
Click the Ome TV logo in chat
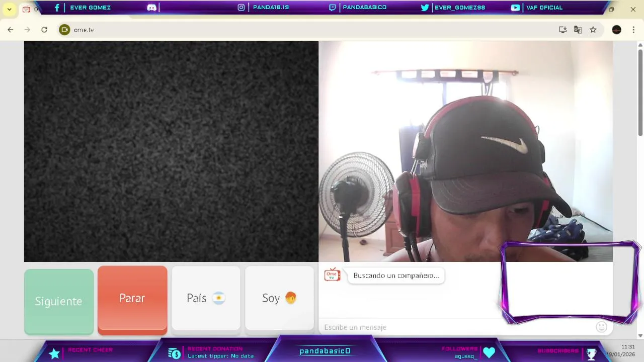pos(332,275)
